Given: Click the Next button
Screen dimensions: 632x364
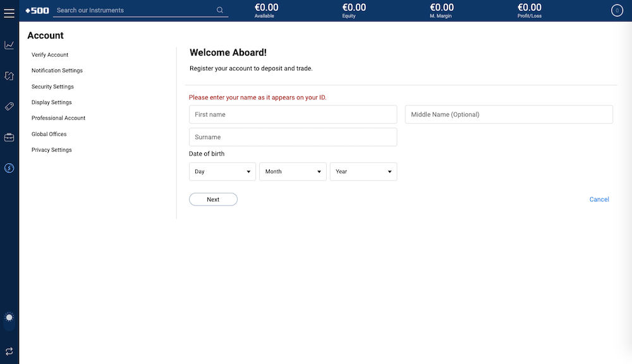Looking at the screenshot, I should pyautogui.click(x=213, y=200).
